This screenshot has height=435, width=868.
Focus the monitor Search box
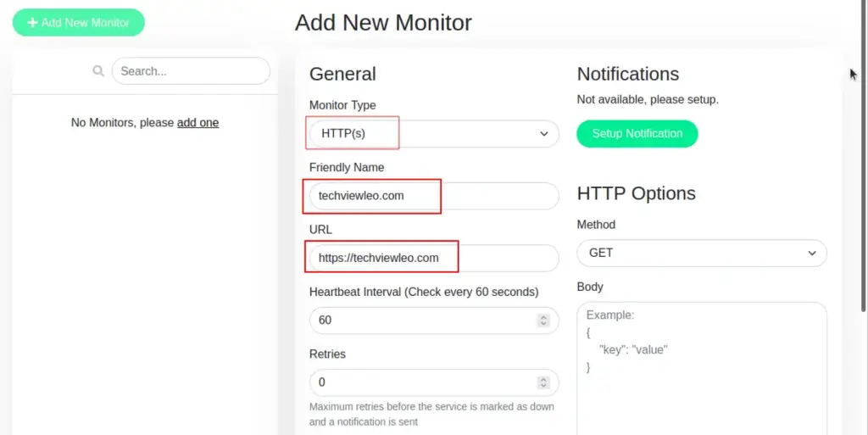coord(190,71)
